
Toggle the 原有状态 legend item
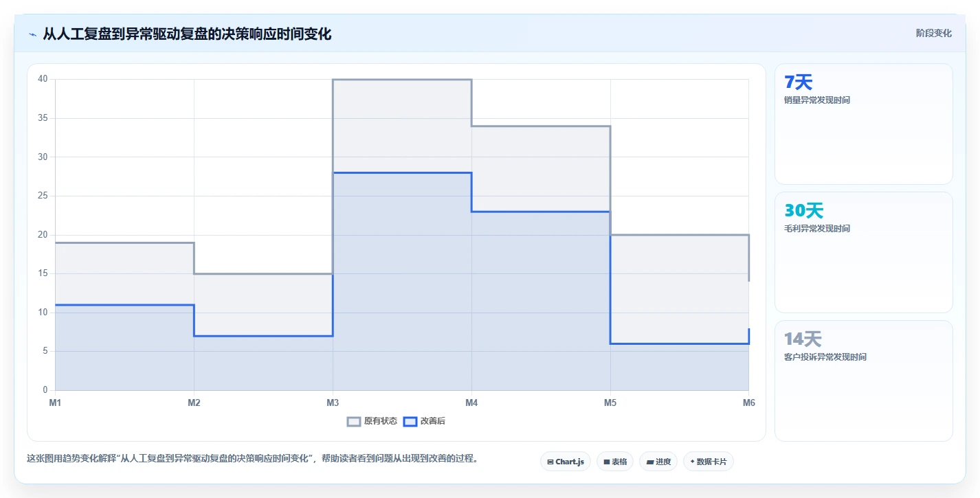click(372, 421)
